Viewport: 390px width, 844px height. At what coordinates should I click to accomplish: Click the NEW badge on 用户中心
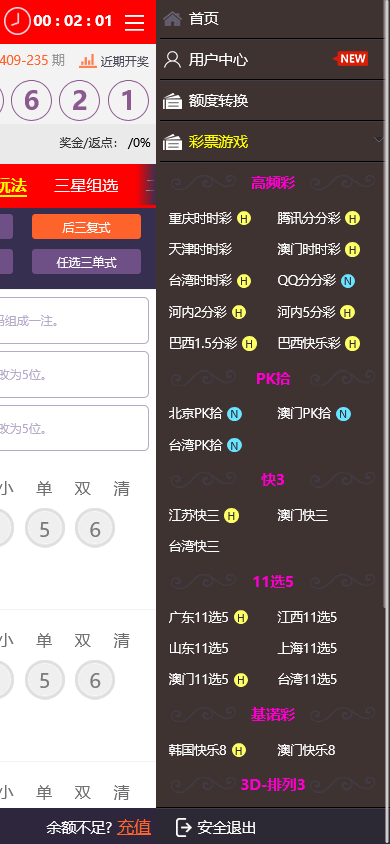tap(351, 59)
